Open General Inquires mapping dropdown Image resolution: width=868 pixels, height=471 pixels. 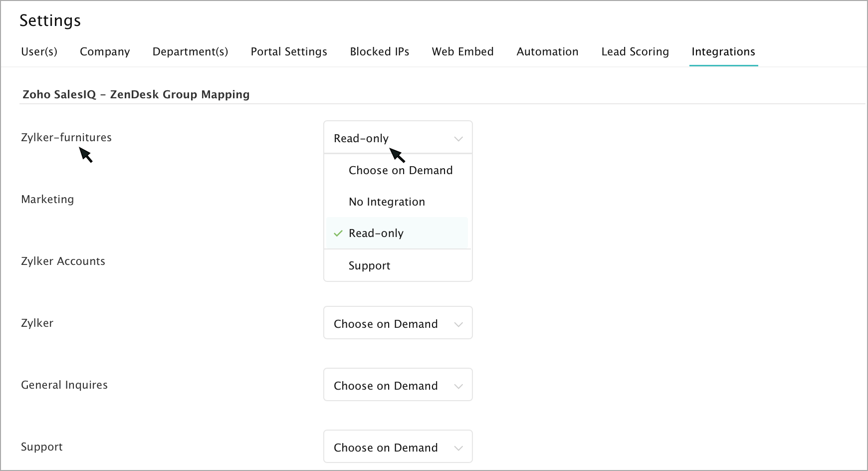coord(398,385)
